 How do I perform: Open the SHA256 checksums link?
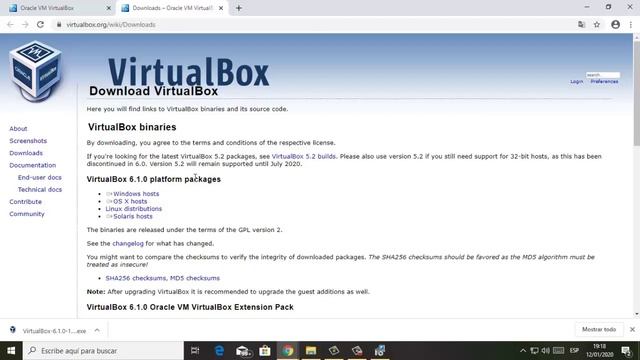pyautogui.click(x=136, y=278)
